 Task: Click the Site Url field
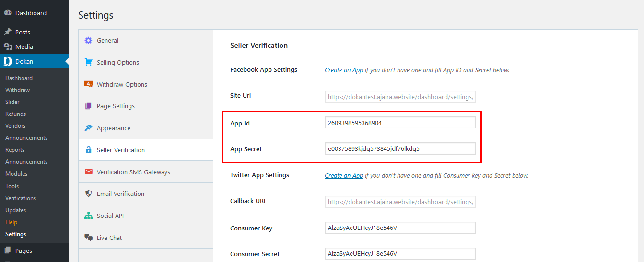pyautogui.click(x=400, y=97)
